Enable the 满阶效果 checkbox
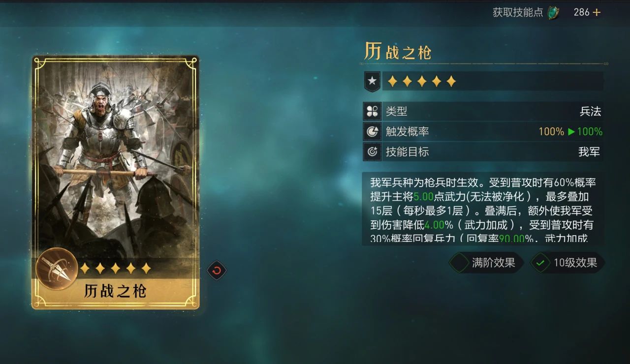630x364 pixels. tap(458, 263)
